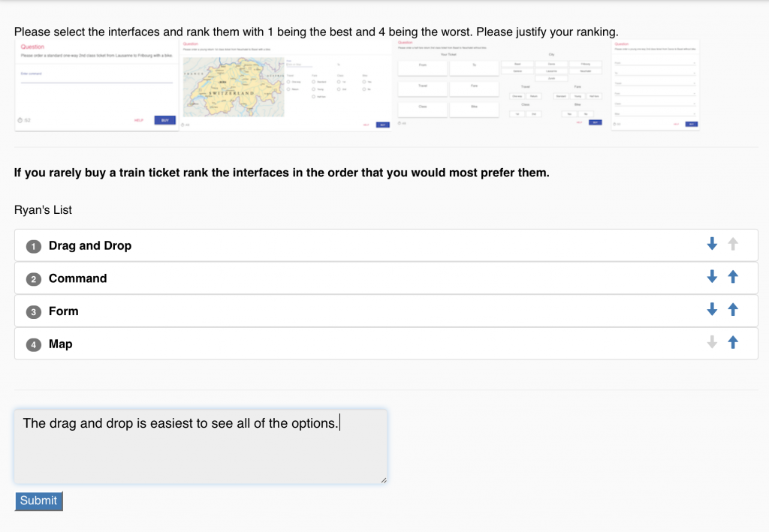Viewport: 769px width, 532px height.
Task: Submit the ranking with the Submit button
Action: point(38,500)
